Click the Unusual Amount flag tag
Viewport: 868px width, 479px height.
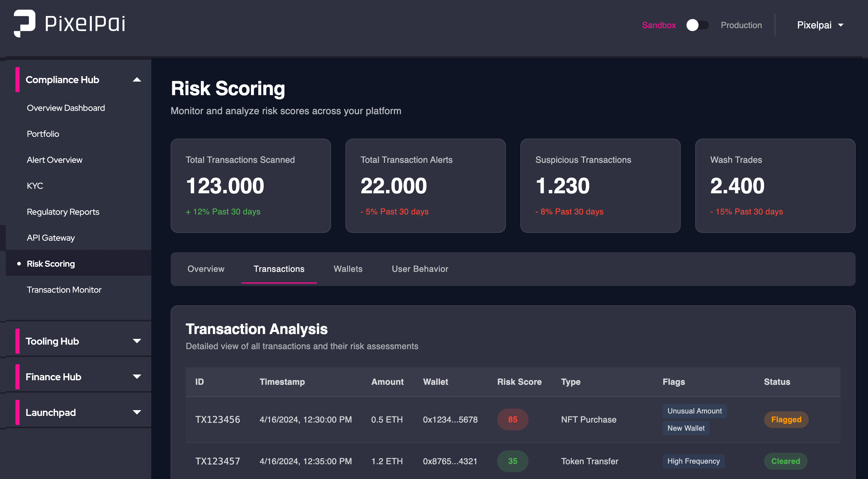(694, 411)
